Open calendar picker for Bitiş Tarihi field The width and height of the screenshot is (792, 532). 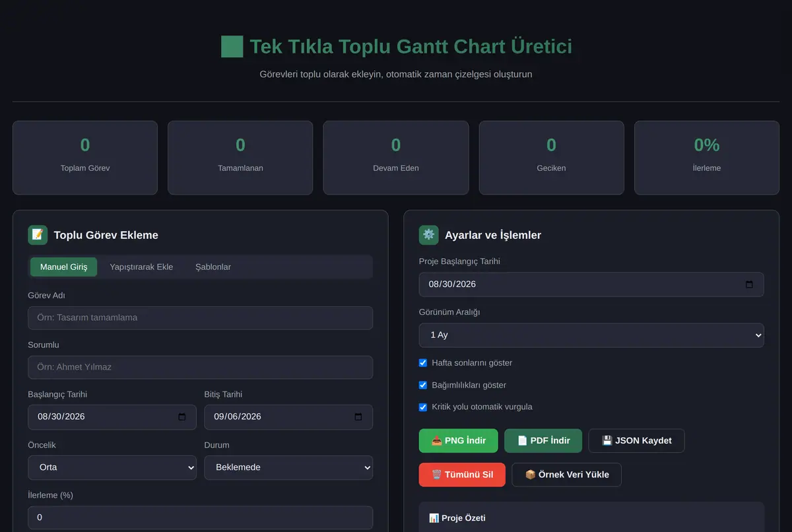(x=358, y=417)
